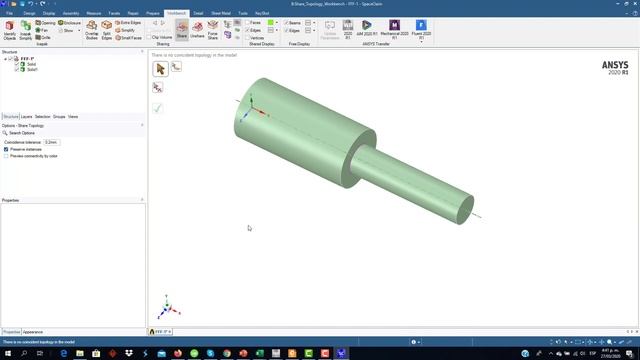Screen dimensions: 640x360
Task: Click the Simplify tool
Action: 125,30
